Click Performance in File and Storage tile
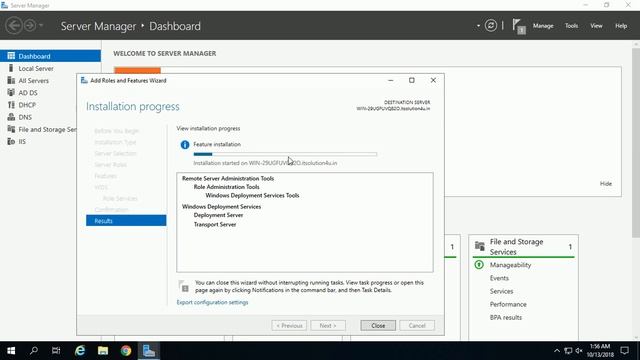The width and height of the screenshot is (640, 360). pyautogui.click(x=508, y=304)
